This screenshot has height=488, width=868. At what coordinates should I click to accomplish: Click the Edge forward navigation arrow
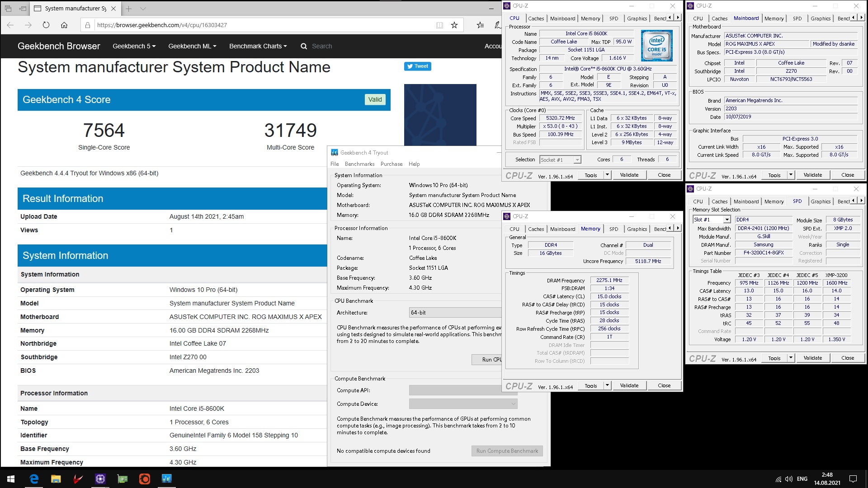[28, 25]
